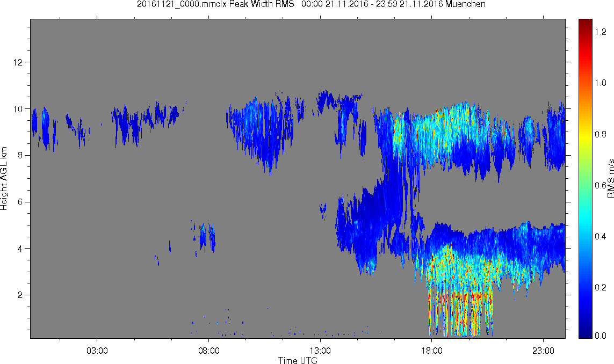
Task: Click the plot title '20161121_0000.mmclx Peak Width RMS'
Action: [215, 4]
